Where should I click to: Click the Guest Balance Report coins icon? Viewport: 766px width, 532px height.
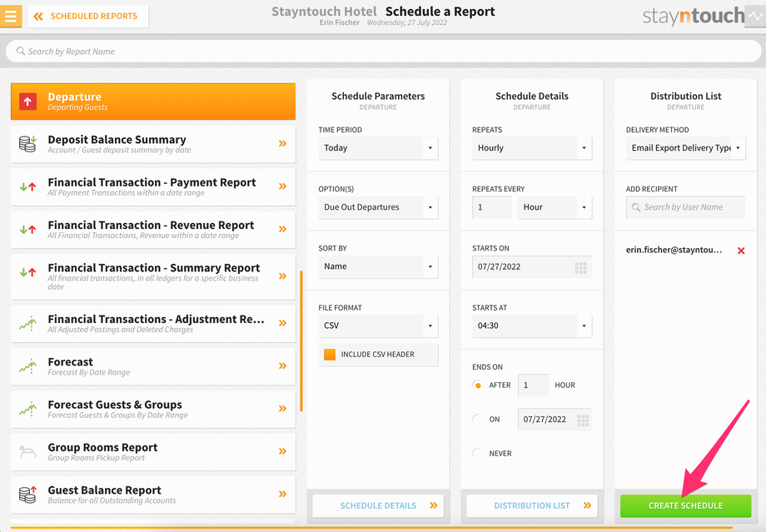(27, 495)
